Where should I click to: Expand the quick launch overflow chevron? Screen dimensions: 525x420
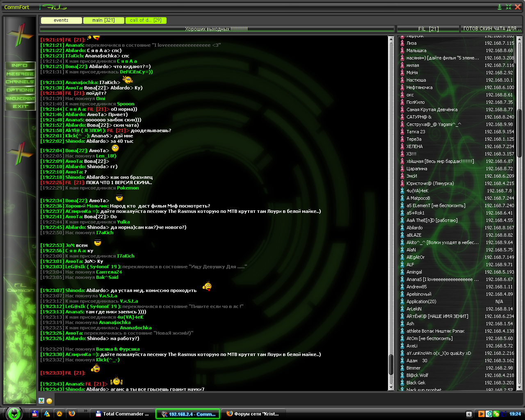(85, 411)
